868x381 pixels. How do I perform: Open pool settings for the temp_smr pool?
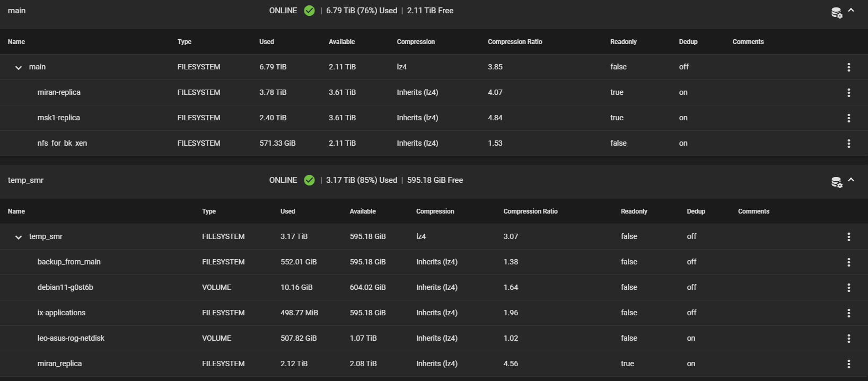click(x=836, y=182)
